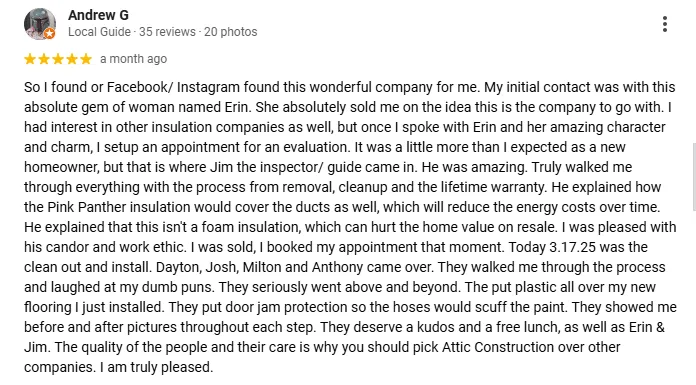Open the Andrew G reviewer name link

pyautogui.click(x=98, y=15)
